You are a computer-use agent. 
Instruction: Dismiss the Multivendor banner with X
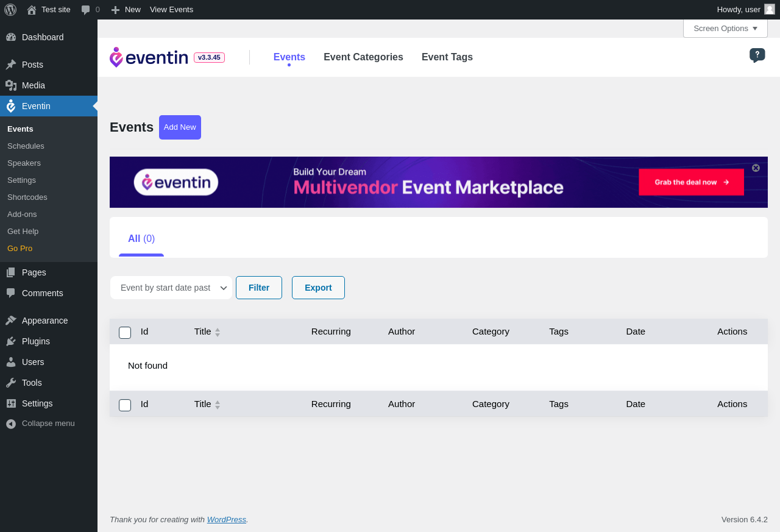(x=756, y=168)
